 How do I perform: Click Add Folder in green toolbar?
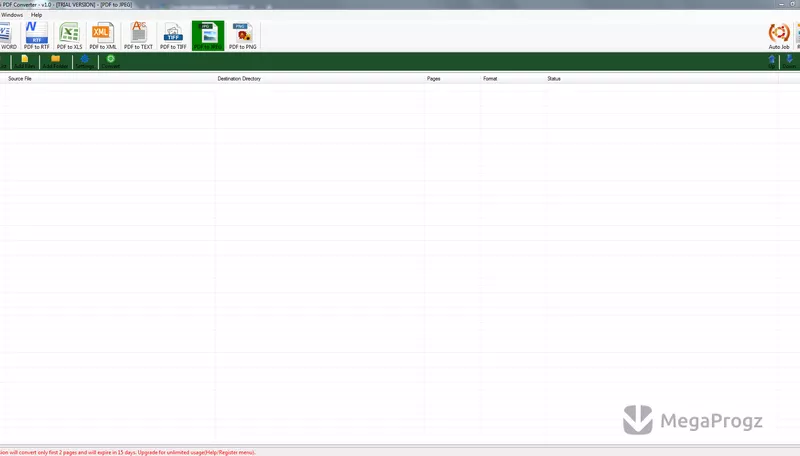pyautogui.click(x=55, y=62)
